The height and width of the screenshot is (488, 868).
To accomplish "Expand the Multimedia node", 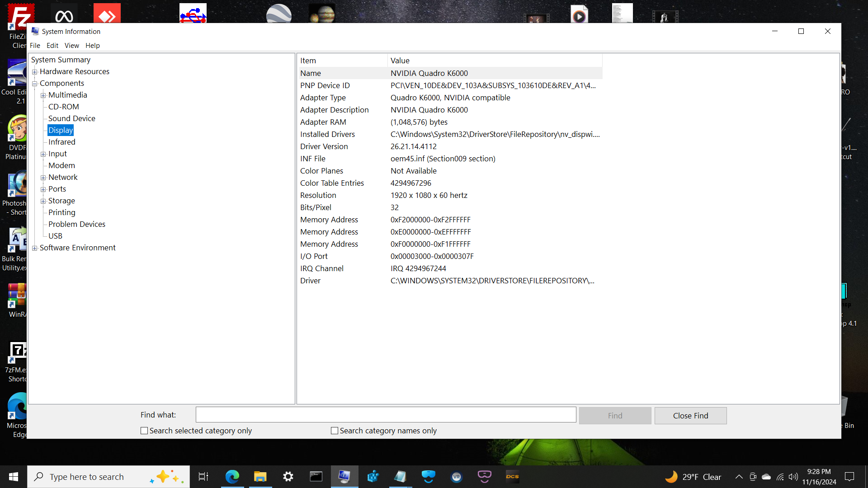I will [43, 95].
